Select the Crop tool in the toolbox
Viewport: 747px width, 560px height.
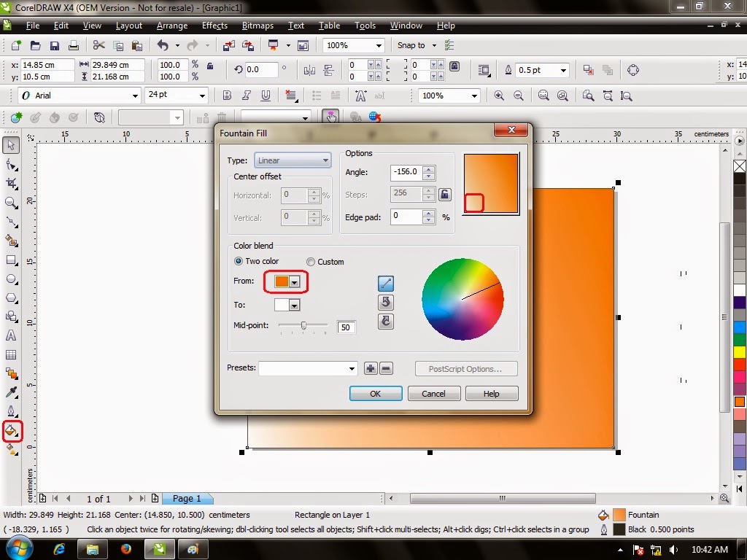tap(12, 184)
